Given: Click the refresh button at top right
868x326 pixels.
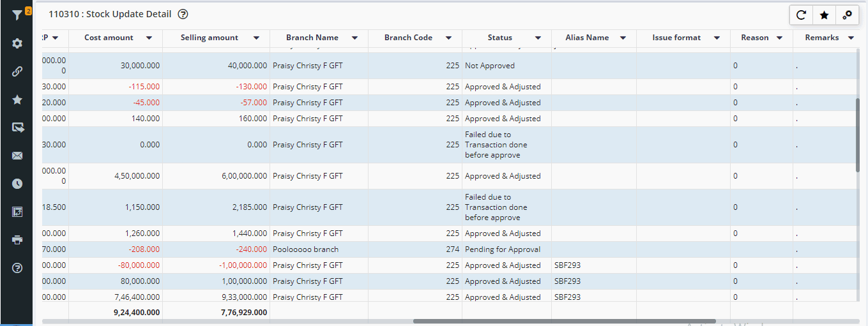Looking at the screenshot, I should 802,15.
